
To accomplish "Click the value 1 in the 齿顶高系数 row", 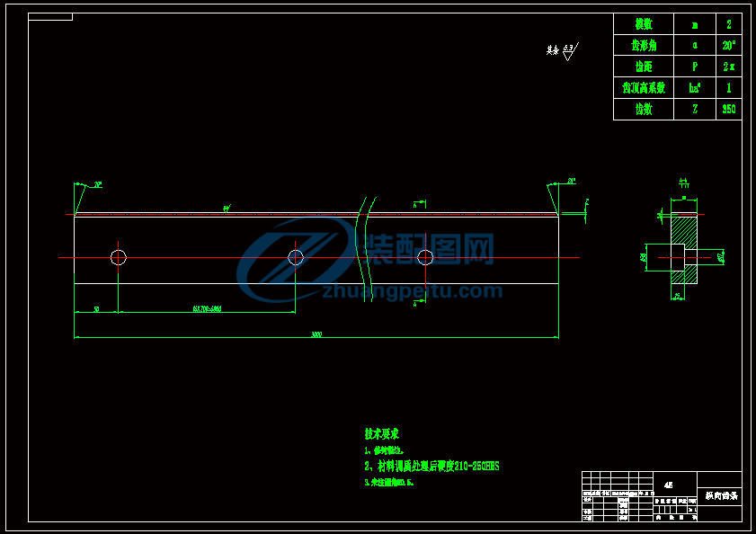I will point(729,88).
